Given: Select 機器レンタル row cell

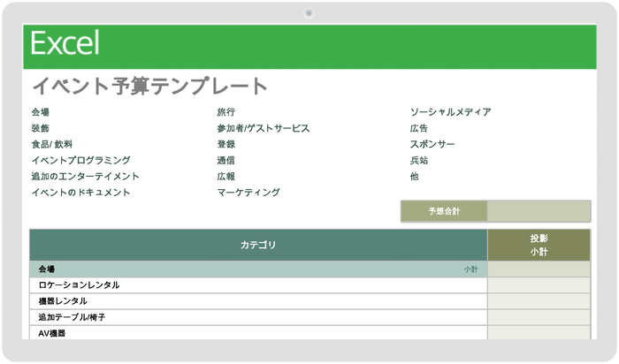Looking at the screenshot, I should pyautogui.click(x=258, y=301).
